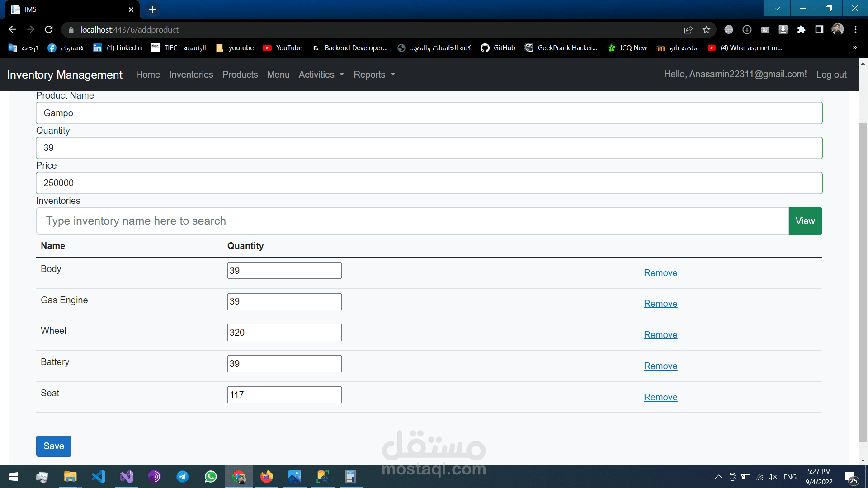The height and width of the screenshot is (488, 868).
Task: Open the YouTube bookmark
Action: [283, 48]
